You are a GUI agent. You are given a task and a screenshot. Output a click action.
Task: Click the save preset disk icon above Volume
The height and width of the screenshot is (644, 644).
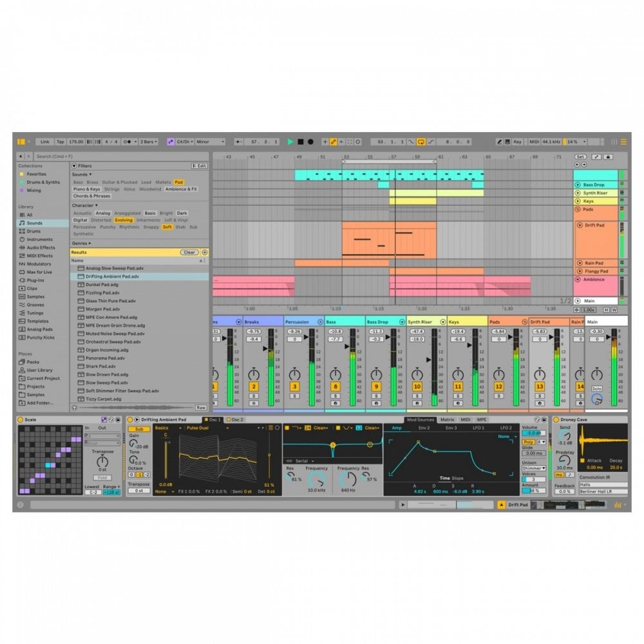(543, 419)
